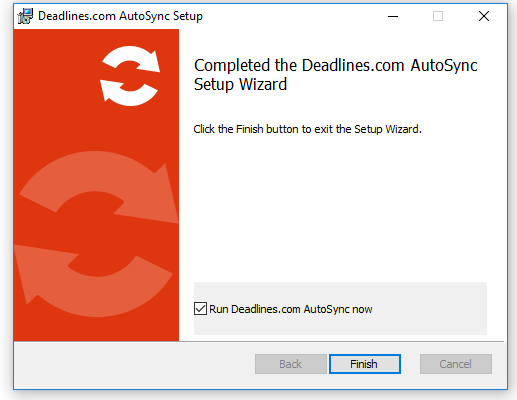Click the lower arrow of the white sync logo
Image resolution: width=517 pixels, height=400 pixels.
click(128, 93)
